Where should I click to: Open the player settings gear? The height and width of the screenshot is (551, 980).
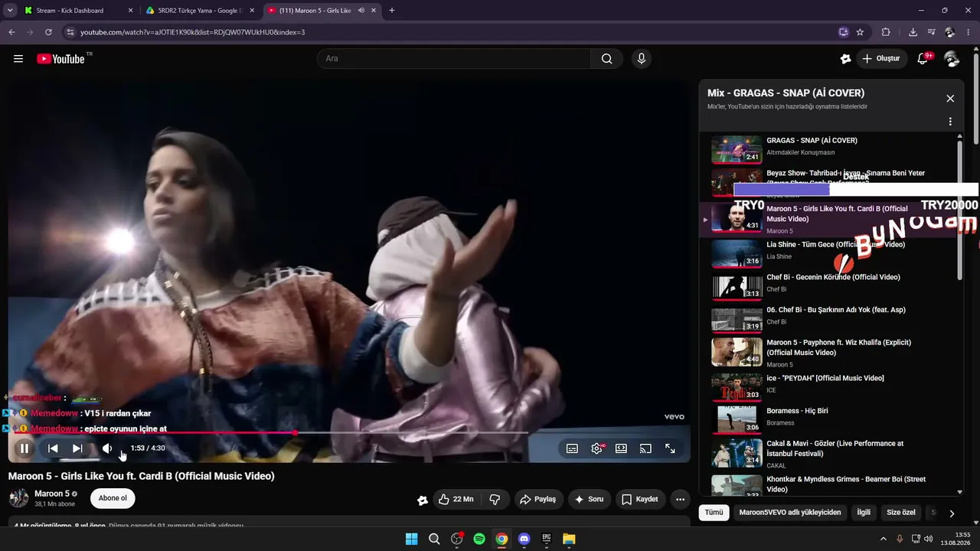click(597, 448)
